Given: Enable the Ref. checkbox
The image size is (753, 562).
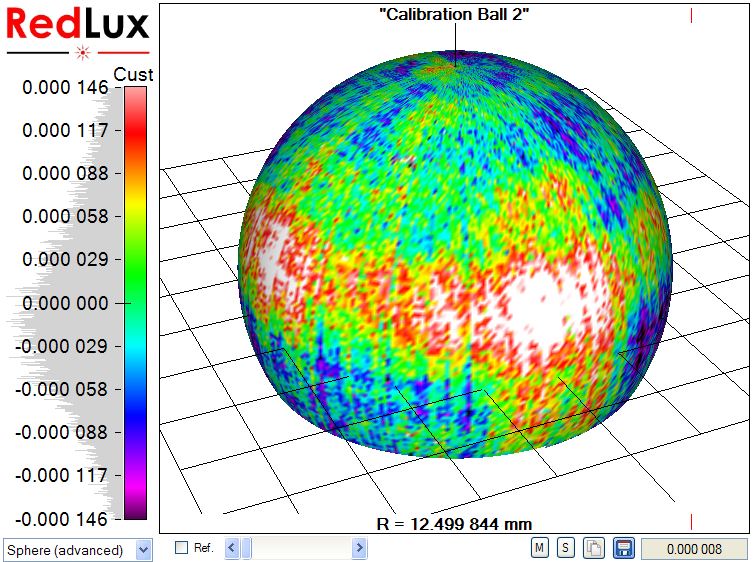Looking at the screenshot, I should (x=182, y=548).
